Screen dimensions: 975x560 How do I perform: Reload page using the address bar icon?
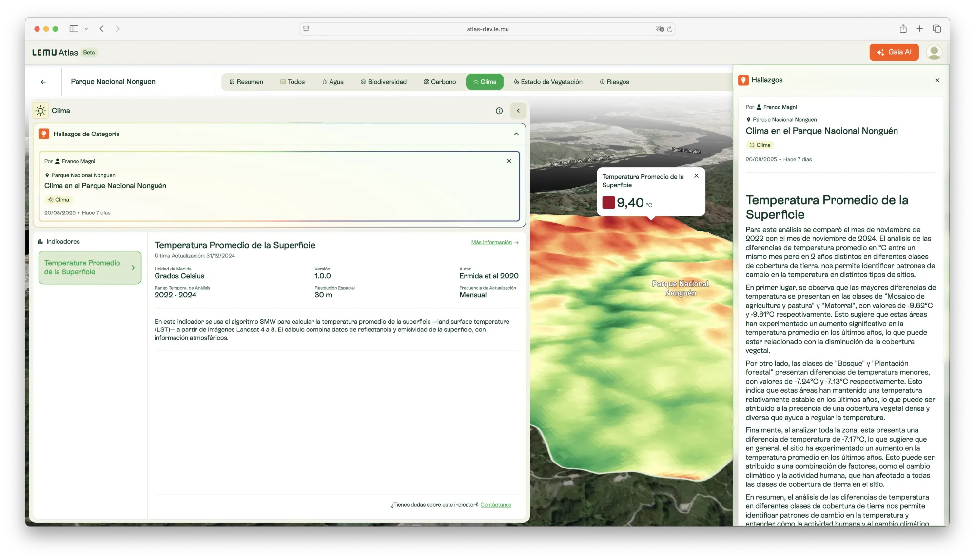670,29
